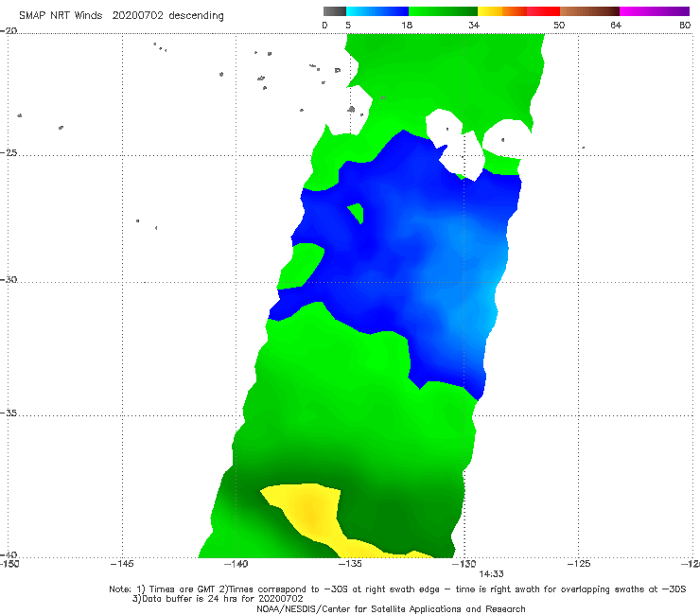Click the yellow-orange segment of the color bar
Image resolution: width=700 pixels, height=615 pixels.
point(502,11)
